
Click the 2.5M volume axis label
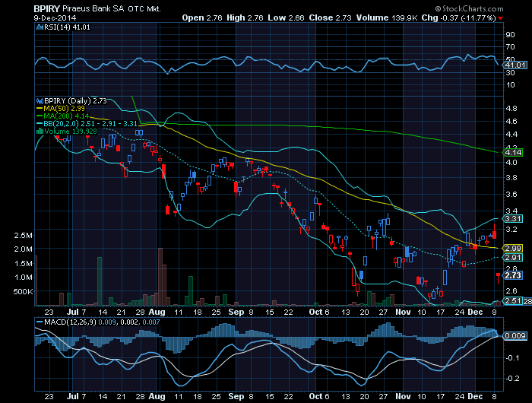(23, 236)
